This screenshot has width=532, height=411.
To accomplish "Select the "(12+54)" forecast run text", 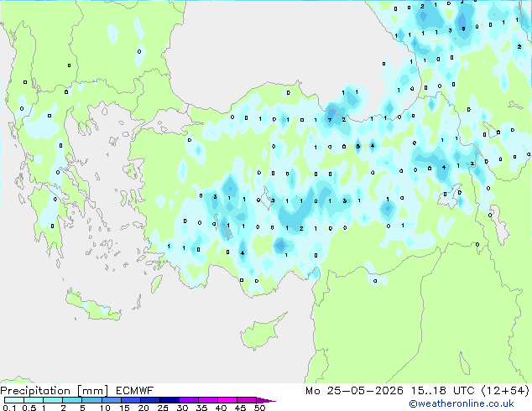I will click(505, 391).
